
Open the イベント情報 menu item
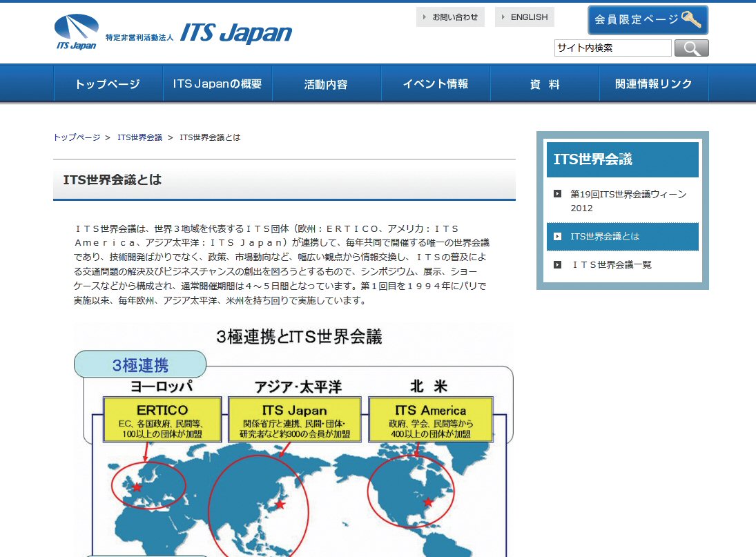coord(436,84)
